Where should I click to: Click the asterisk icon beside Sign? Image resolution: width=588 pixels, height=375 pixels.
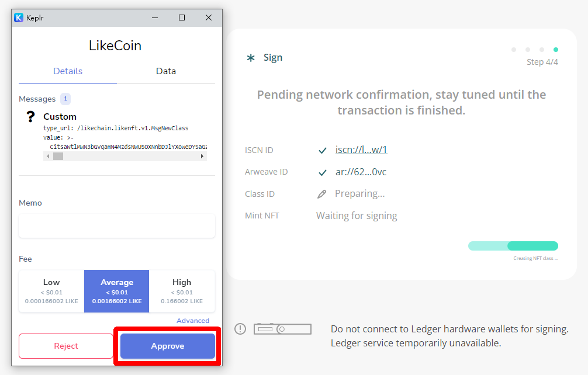(x=251, y=58)
